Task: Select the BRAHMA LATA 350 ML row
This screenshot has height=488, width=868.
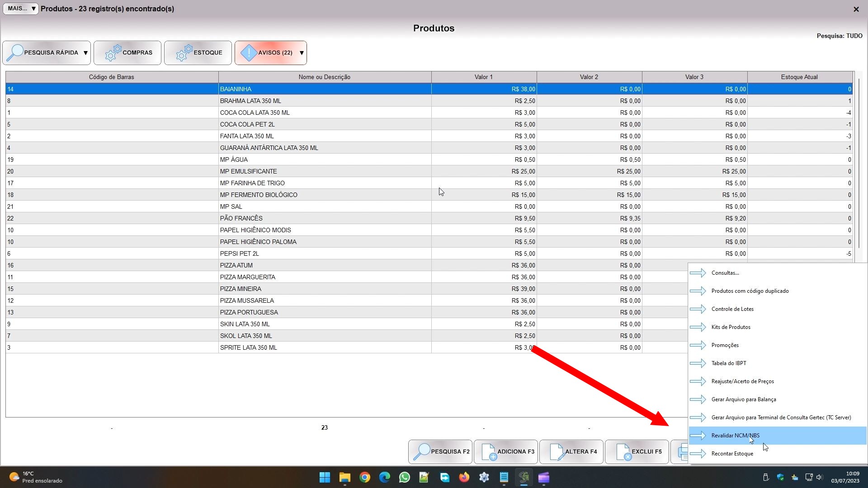Action: point(429,101)
